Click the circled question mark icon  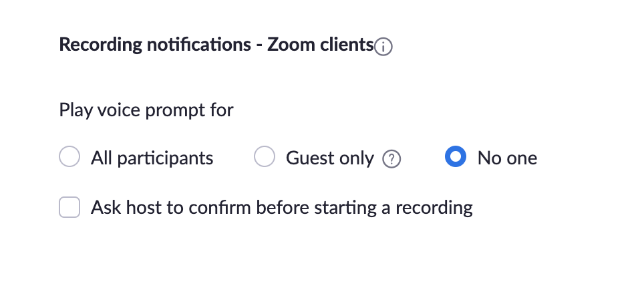click(391, 158)
